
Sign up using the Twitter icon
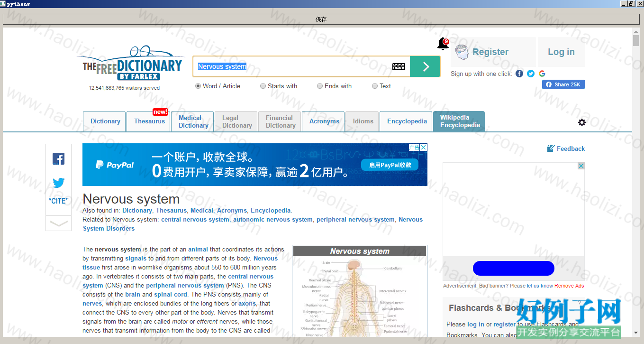point(531,74)
